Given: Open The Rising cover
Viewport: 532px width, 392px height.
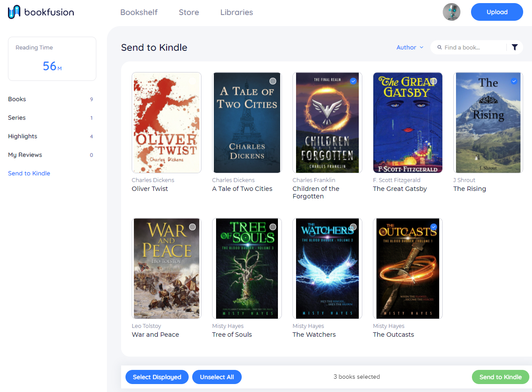Looking at the screenshot, I should (x=488, y=122).
